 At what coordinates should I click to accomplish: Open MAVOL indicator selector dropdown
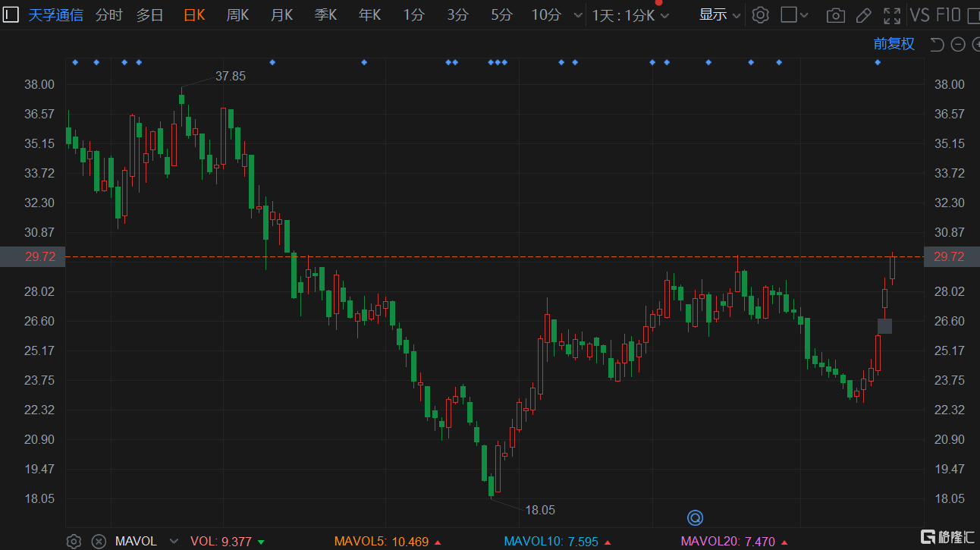[174, 541]
